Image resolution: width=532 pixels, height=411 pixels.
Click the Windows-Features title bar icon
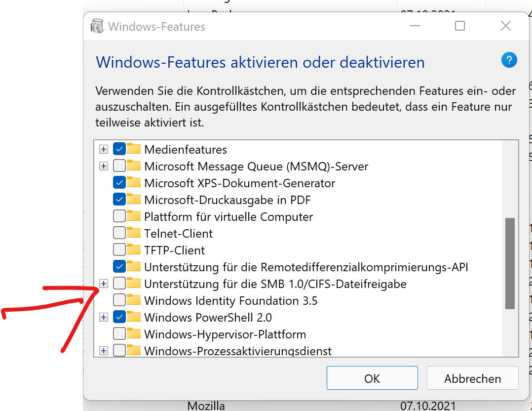(98, 26)
